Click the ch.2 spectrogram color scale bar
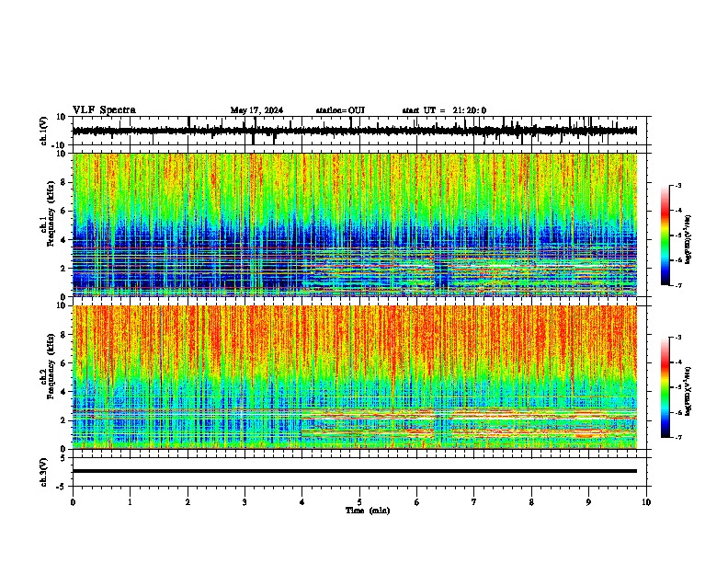The image size is (728, 563). coord(665,387)
